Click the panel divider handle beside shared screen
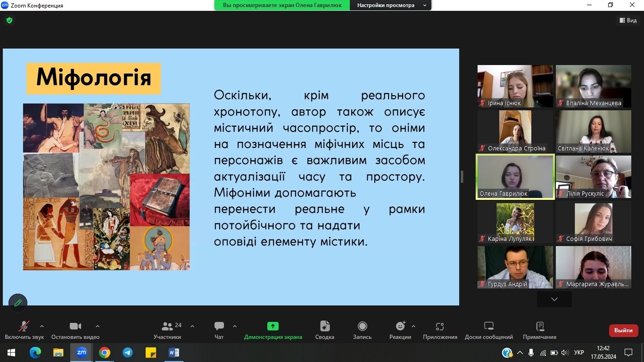 pyautogui.click(x=462, y=177)
